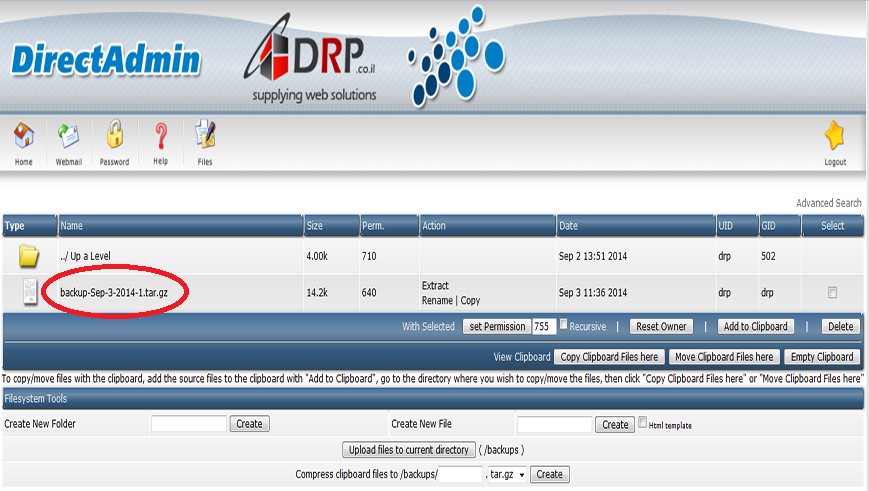Click the archive file icon for backup-Sep-3-2014-1.tar.gz
The width and height of the screenshot is (869, 491).
point(29,292)
